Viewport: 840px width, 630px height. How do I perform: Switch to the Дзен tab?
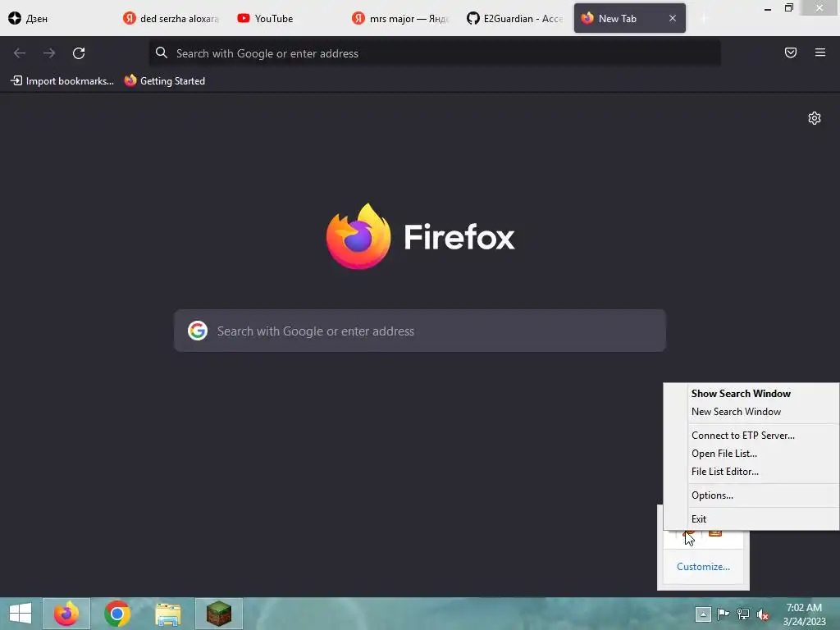pos(57,18)
